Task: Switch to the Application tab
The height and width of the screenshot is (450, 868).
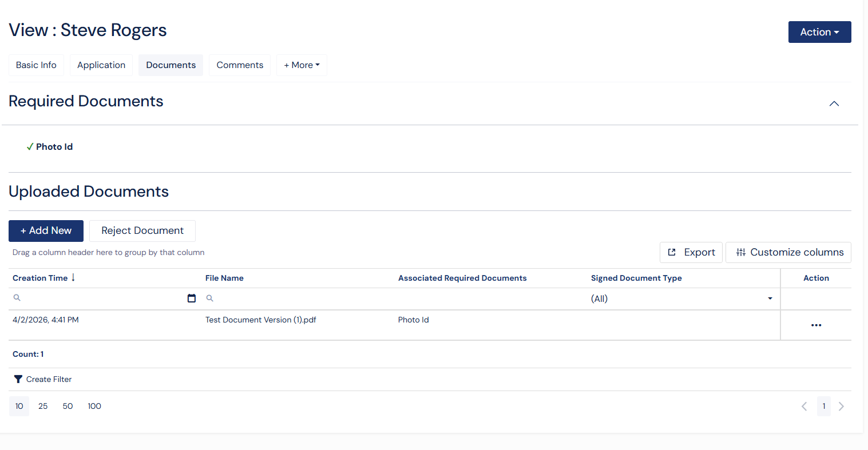Action: click(x=101, y=65)
